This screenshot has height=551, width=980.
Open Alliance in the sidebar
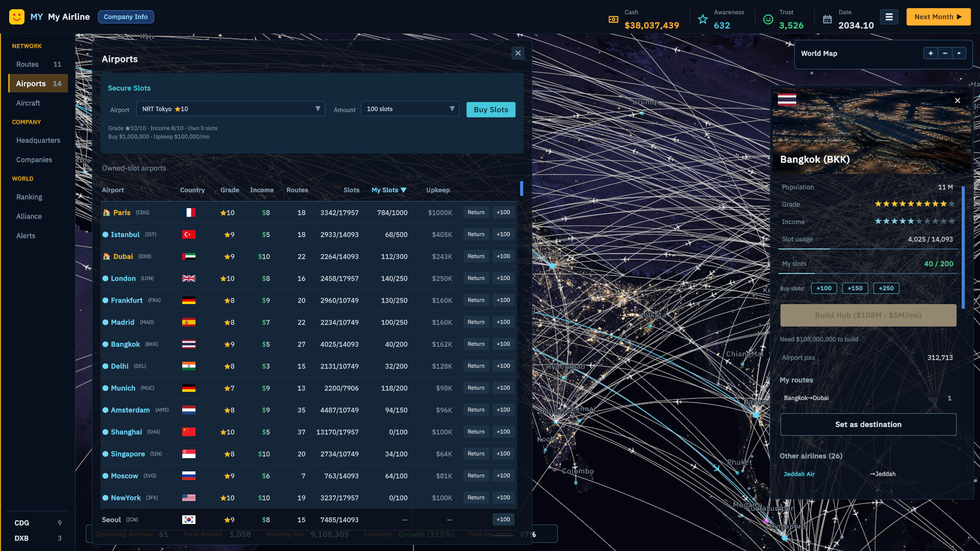tap(38, 216)
